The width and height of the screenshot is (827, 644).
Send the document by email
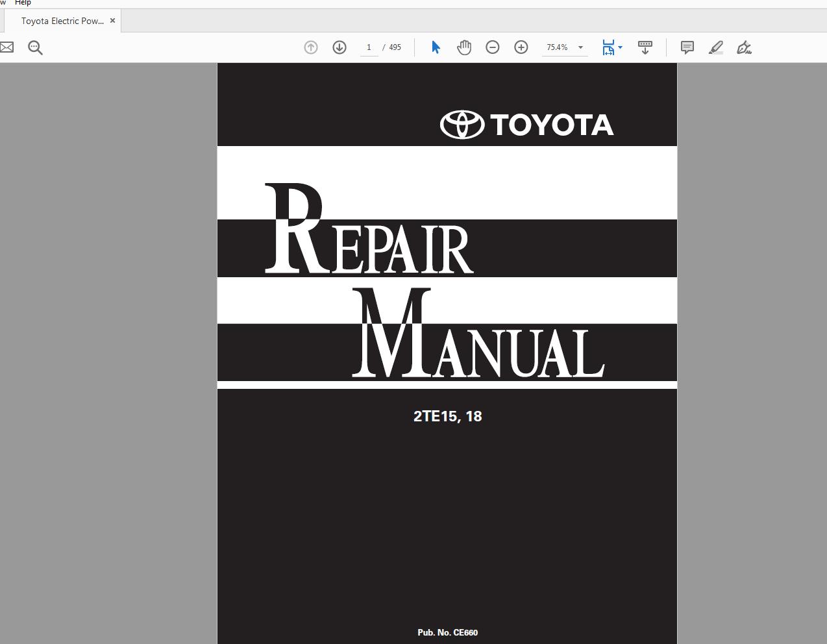point(6,47)
